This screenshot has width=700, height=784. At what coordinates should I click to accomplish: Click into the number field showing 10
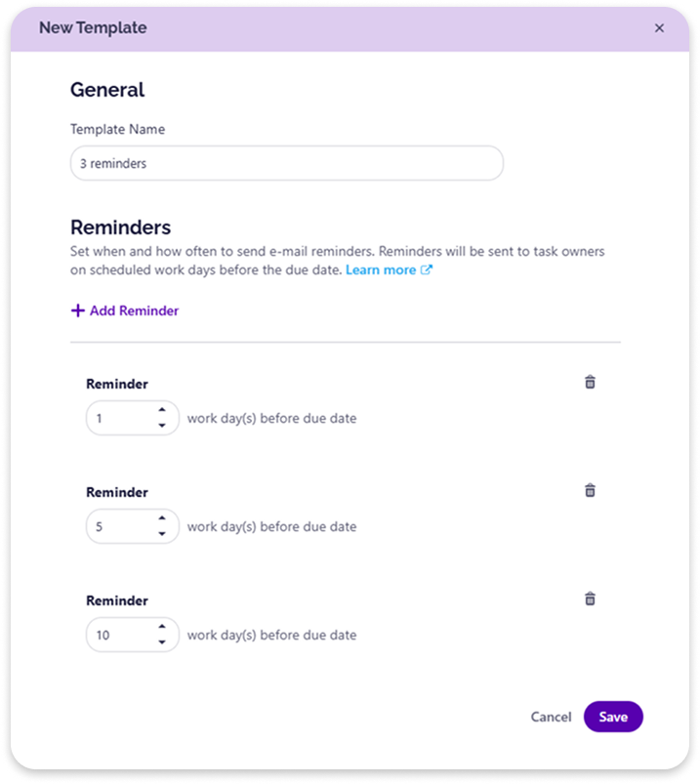point(119,636)
